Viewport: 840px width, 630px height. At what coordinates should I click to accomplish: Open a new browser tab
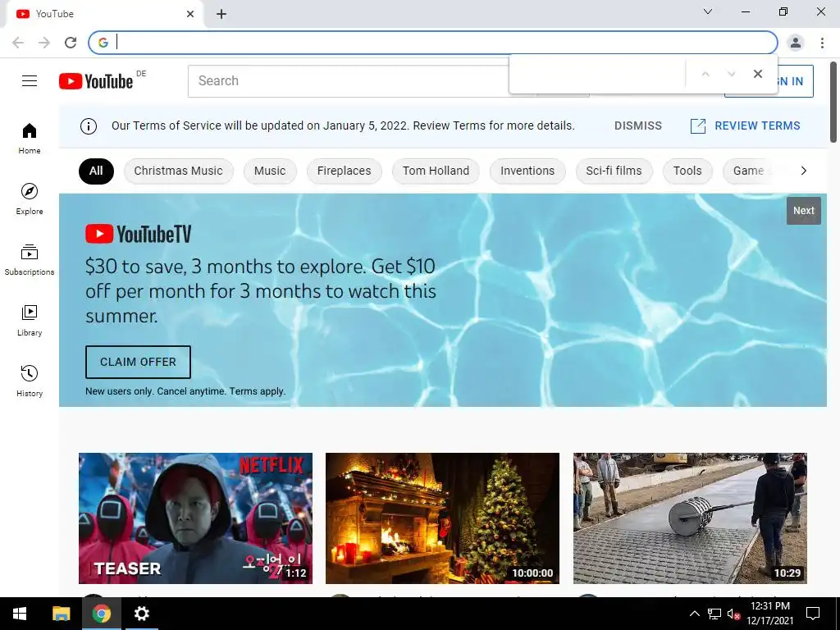tap(221, 14)
